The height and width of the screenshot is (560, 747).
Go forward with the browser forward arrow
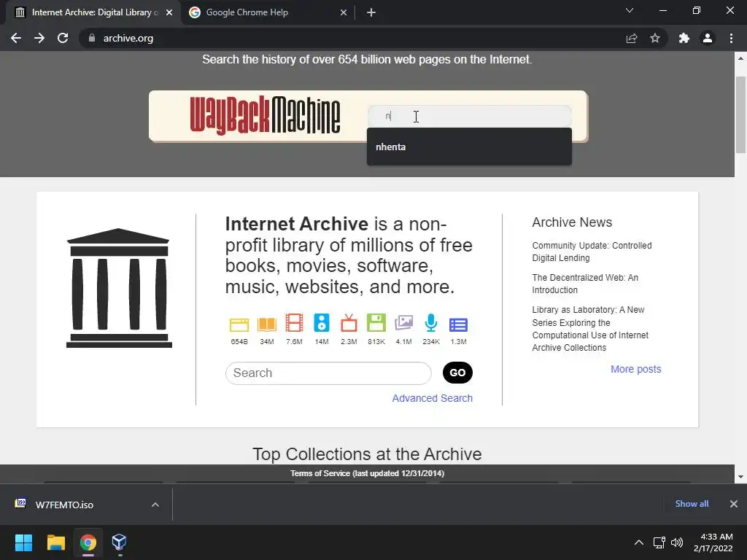(x=39, y=38)
